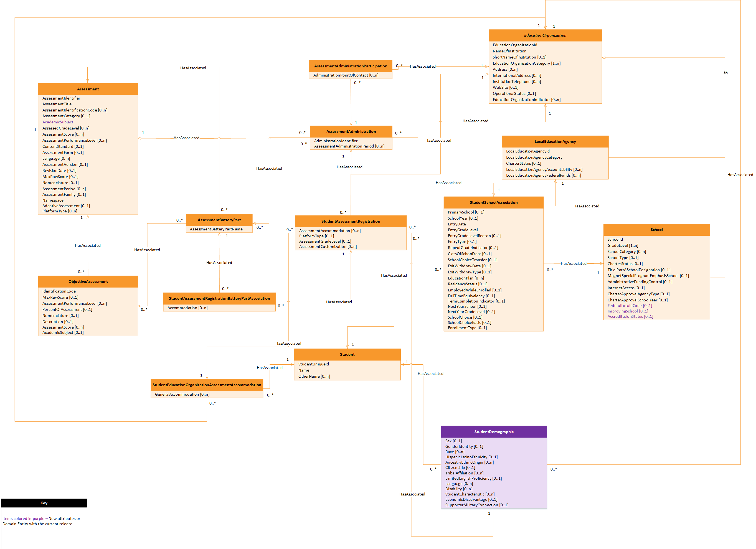The width and height of the screenshot is (756, 549).
Task: Click the AccreditationStatus attribute in School
Action: point(630,316)
